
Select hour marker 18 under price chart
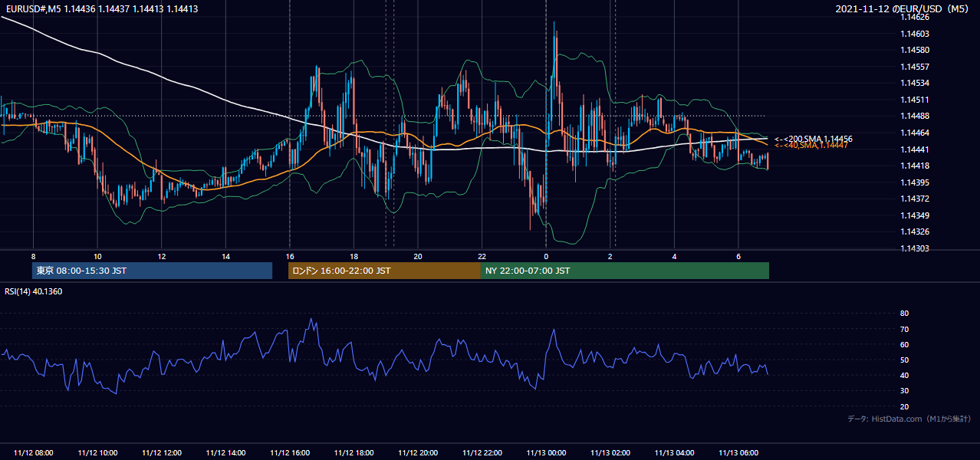[354, 255]
